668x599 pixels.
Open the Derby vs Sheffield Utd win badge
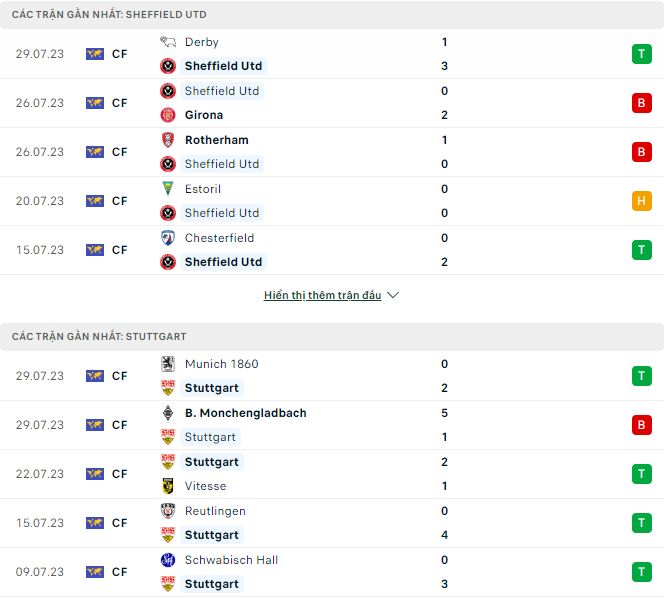pos(641,54)
